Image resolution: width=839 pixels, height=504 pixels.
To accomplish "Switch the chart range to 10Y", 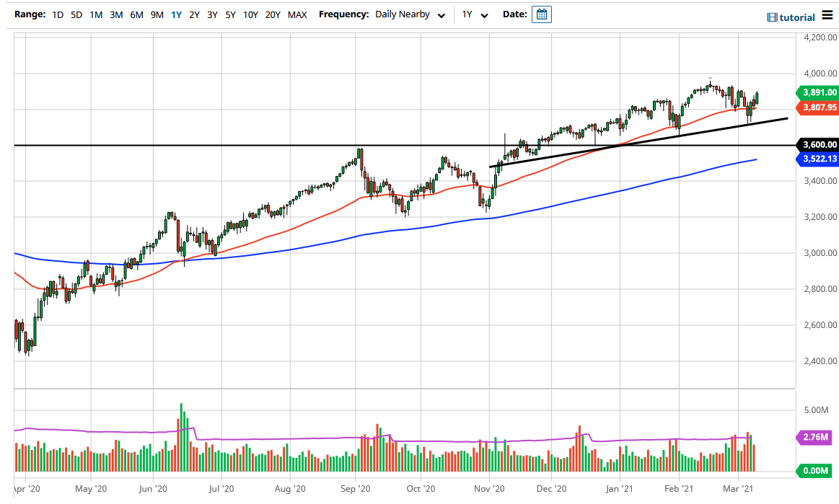I will pos(250,14).
